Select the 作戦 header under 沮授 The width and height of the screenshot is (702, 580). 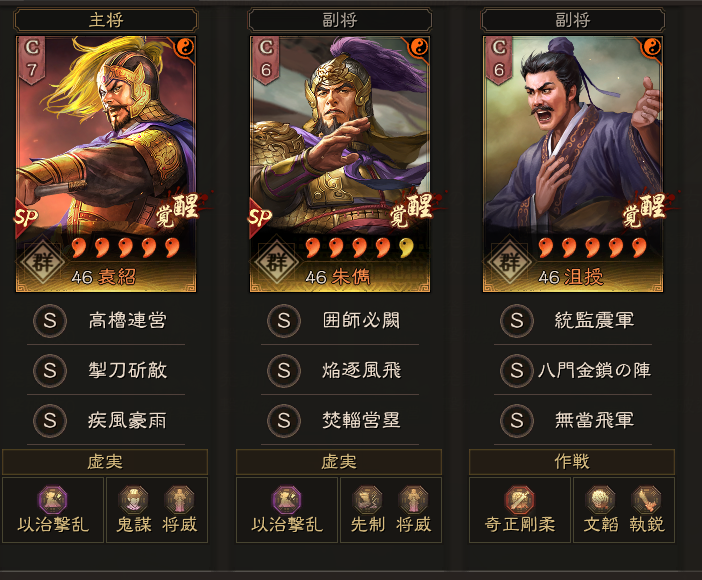(572, 462)
